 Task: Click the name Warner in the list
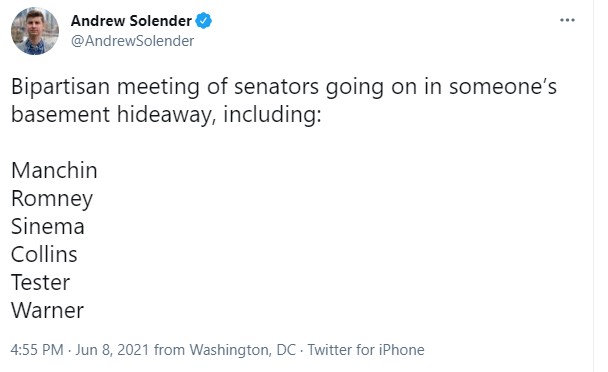tap(47, 310)
